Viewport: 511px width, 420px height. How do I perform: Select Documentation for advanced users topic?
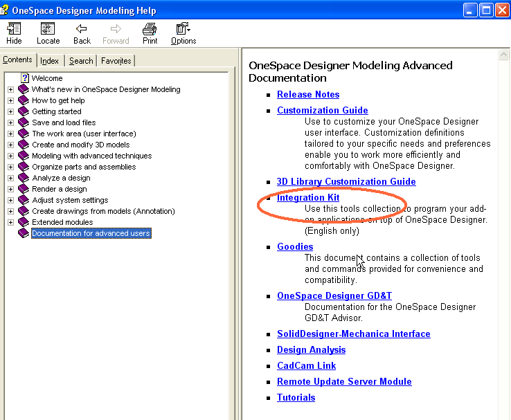click(91, 233)
